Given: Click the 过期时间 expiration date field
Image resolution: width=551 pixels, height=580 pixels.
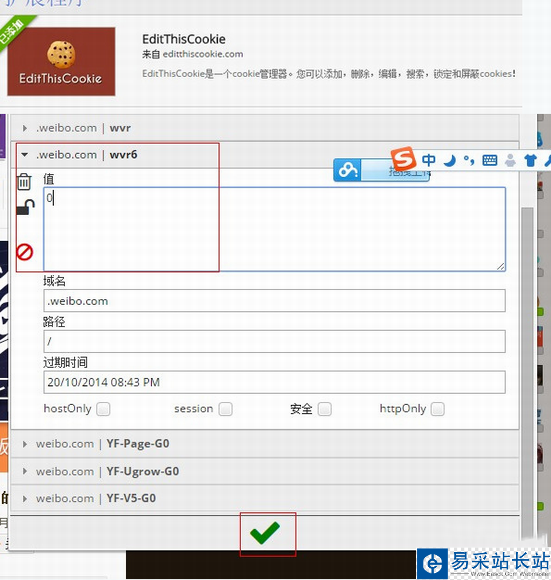Looking at the screenshot, I should [274, 382].
